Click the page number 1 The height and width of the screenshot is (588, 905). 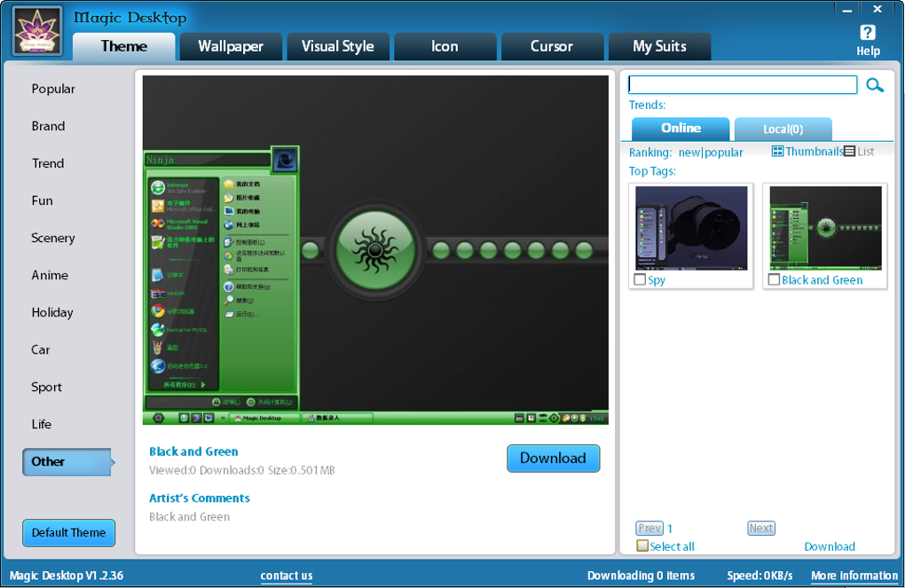tap(670, 529)
